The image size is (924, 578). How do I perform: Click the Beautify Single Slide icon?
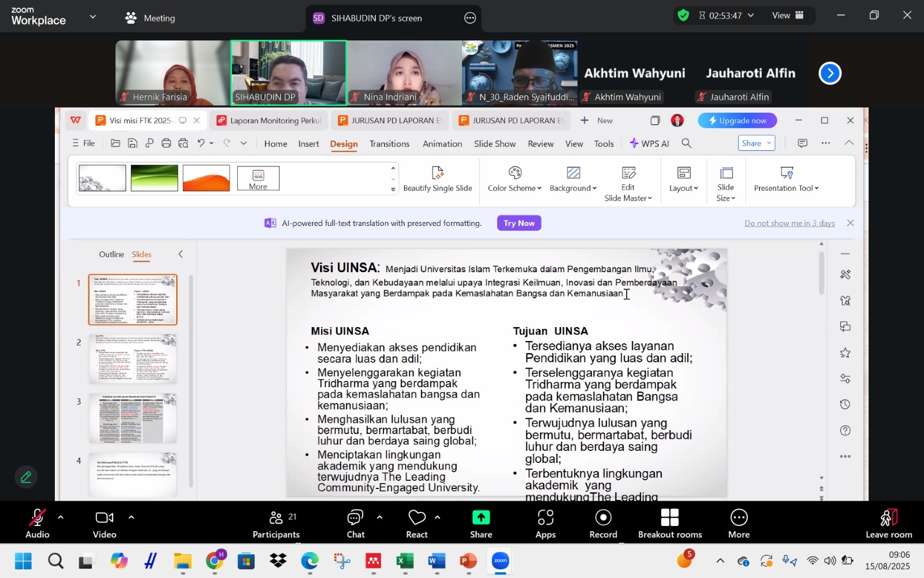(437, 173)
